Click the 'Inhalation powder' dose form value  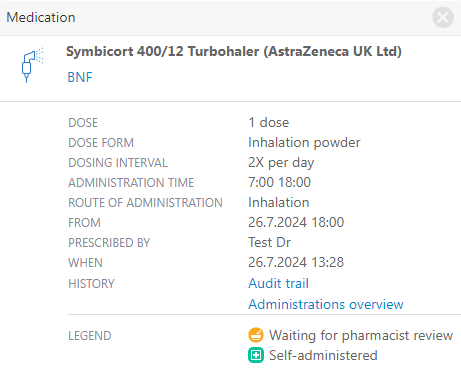(x=304, y=143)
